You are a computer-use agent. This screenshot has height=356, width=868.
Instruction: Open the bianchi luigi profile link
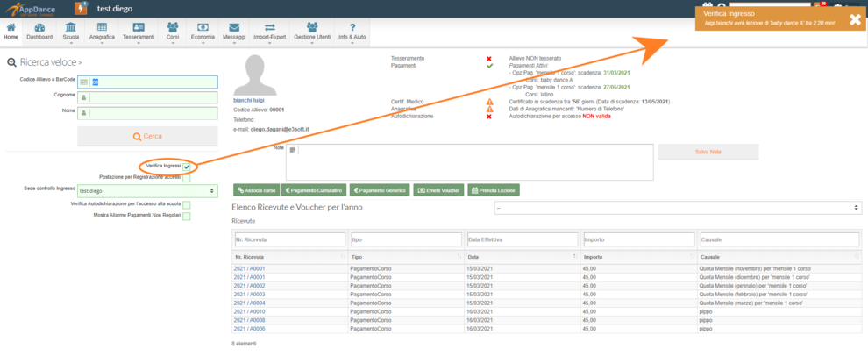(x=248, y=101)
